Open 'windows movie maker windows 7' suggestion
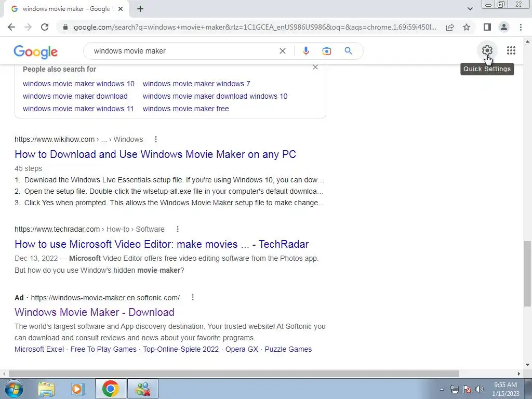The width and height of the screenshot is (532, 399). tap(196, 84)
